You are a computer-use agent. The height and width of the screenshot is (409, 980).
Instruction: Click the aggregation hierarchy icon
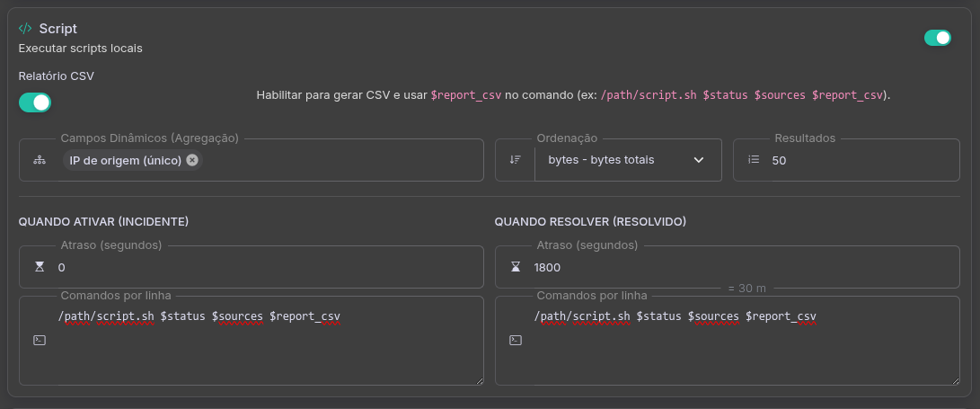(39, 160)
